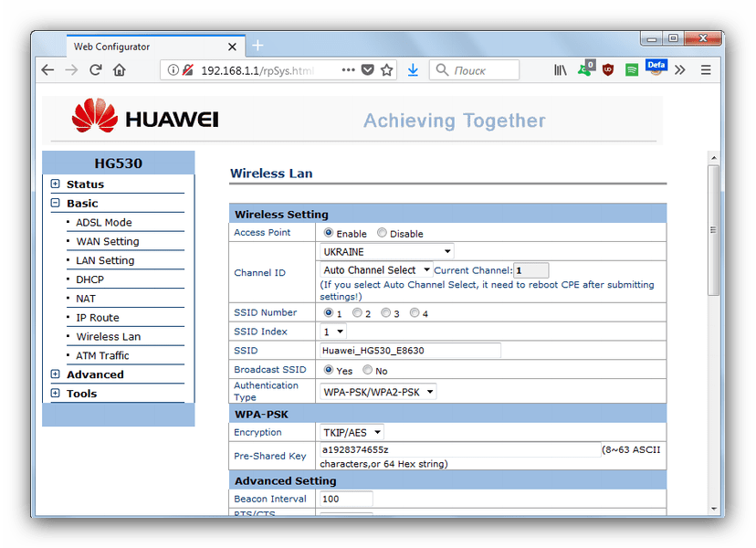The image size is (756, 548).
Task: Open the SSID Index dropdown
Action: coord(333,332)
